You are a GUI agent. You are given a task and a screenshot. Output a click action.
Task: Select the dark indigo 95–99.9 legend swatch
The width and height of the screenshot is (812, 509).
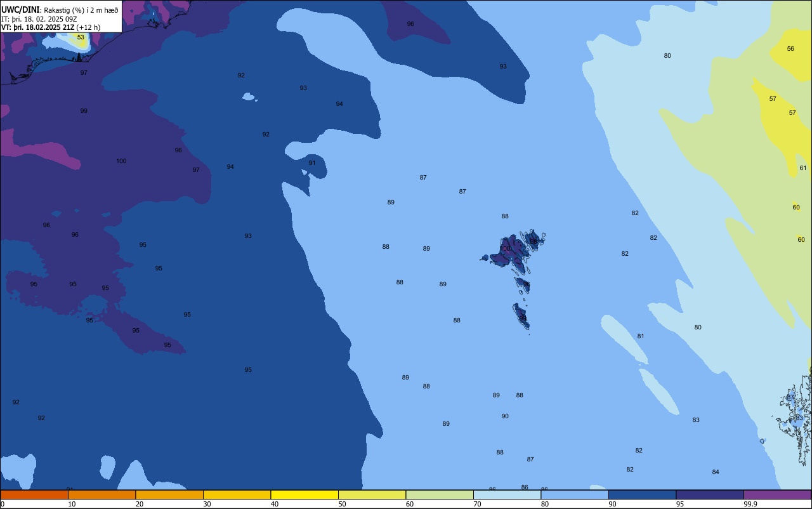[x=710, y=494]
